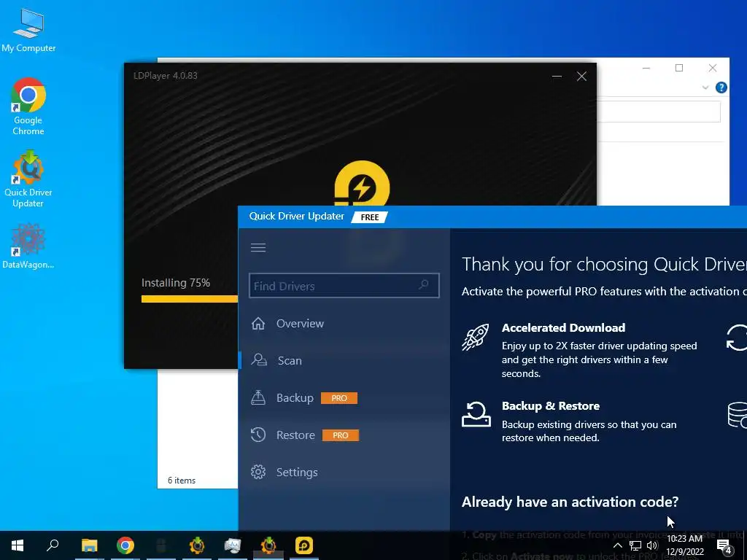Click the taskbar search magnifier

tap(53, 545)
